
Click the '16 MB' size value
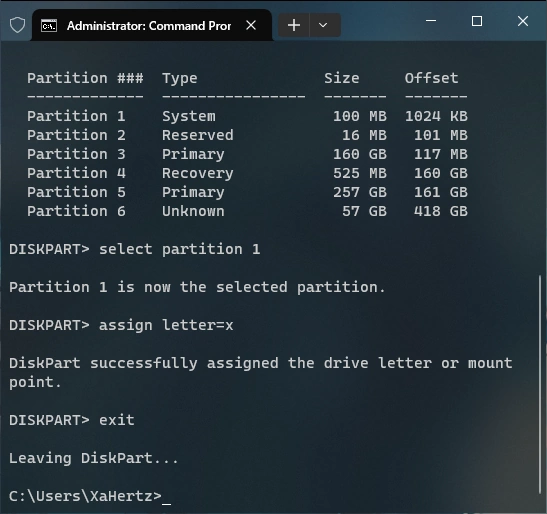point(365,135)
